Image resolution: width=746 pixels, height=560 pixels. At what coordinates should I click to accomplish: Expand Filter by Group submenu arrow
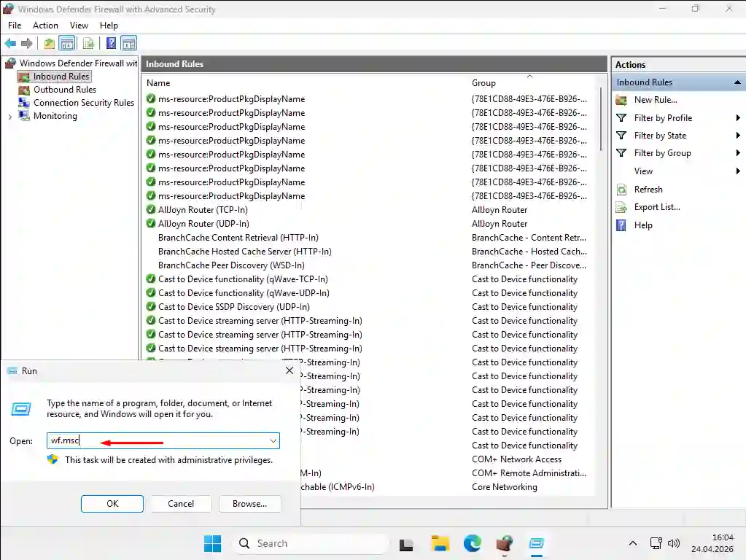coord(738,152)
